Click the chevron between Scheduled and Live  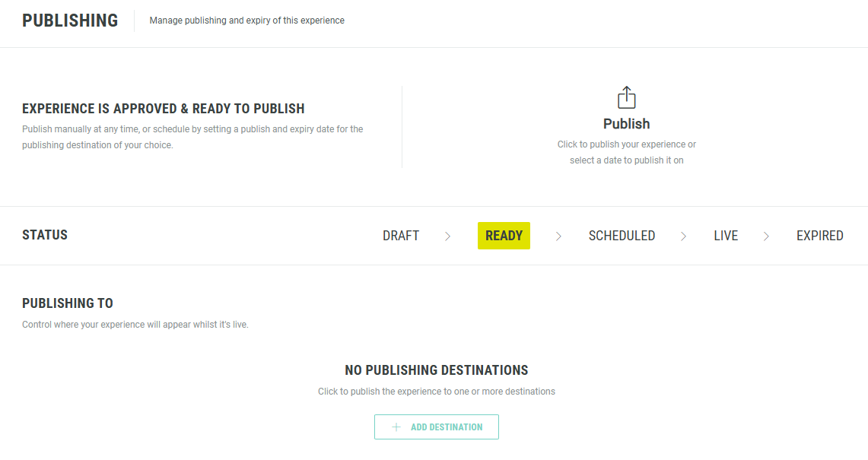[683, 236]
